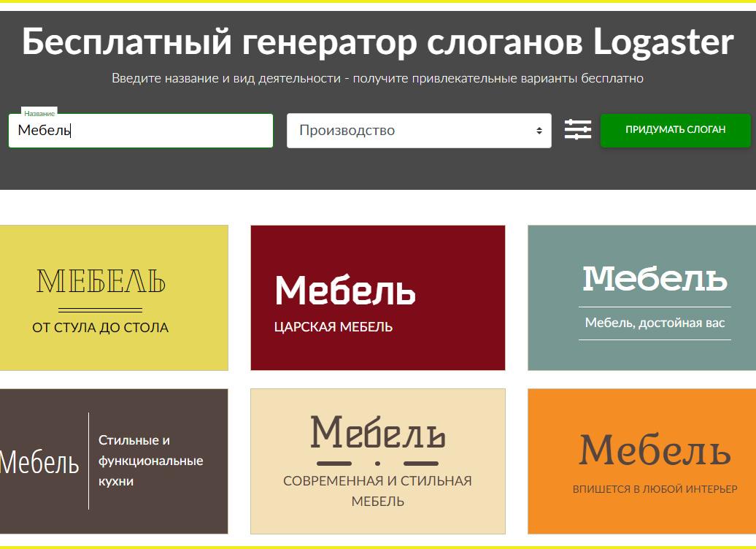Select the dark red 'Царская мебель' card

378,298
